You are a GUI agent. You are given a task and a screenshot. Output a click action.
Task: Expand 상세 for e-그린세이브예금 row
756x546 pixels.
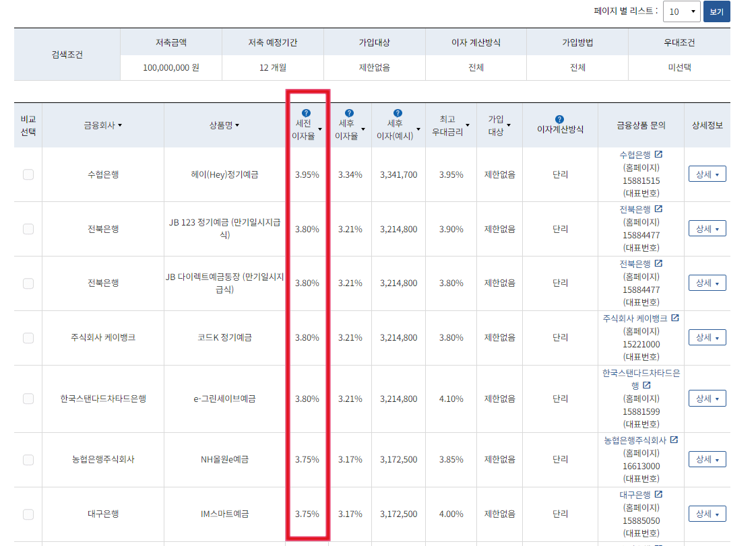(707, 399)
